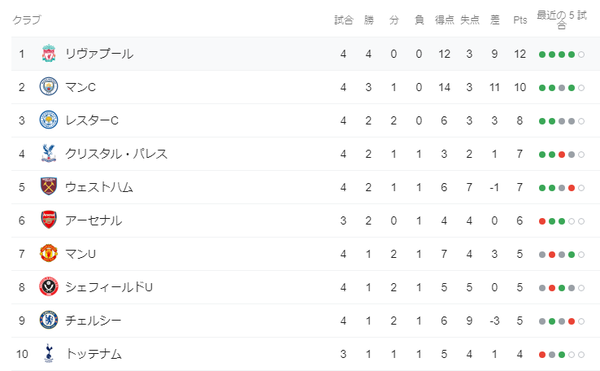
Task: Click the Arsenal cannon crest icon
Action: click(49, 220)
